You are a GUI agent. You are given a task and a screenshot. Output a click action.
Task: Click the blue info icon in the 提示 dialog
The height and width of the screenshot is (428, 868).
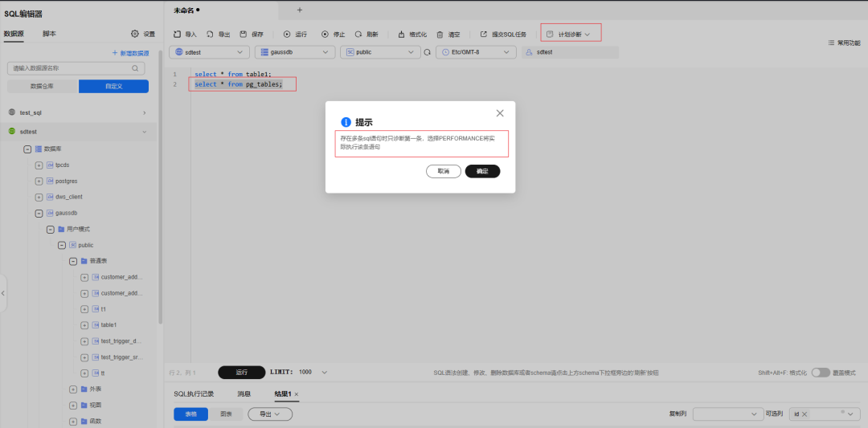tap(346, 122)
